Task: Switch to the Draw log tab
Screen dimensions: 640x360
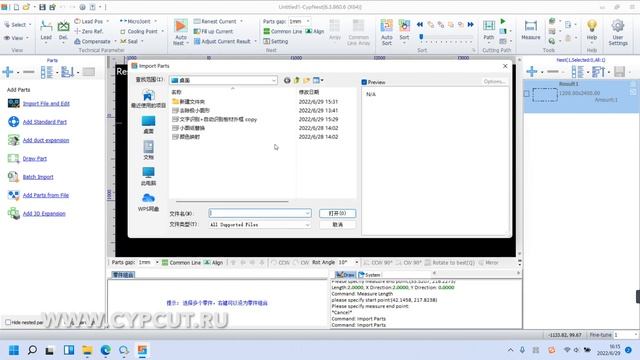Action: click(x=345, y=275)
